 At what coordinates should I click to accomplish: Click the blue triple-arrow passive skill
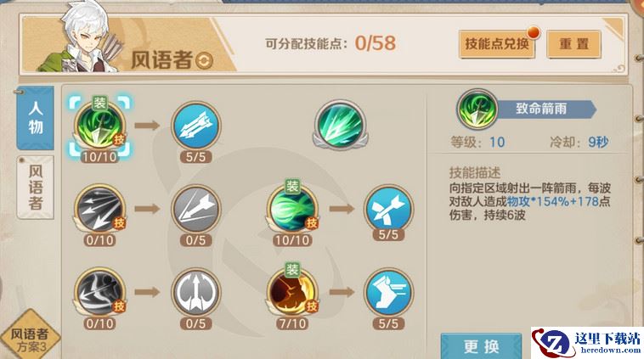pyautogui.click(x=195, y=126)
